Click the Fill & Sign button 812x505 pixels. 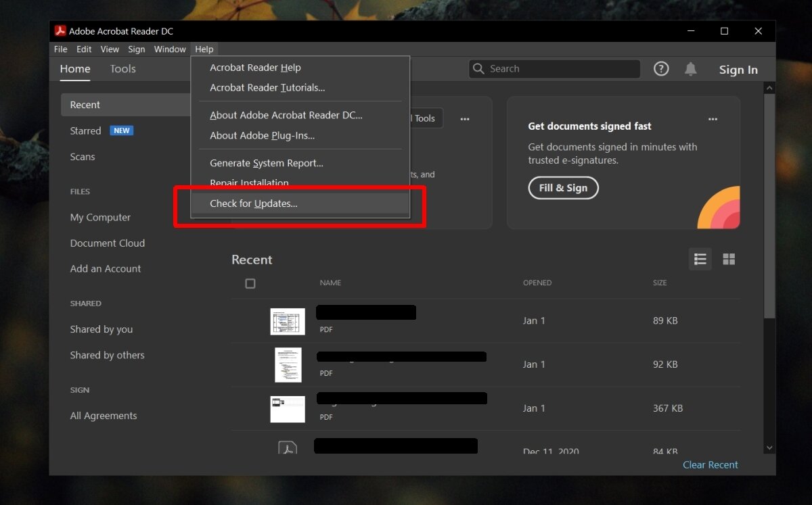pyautogui.click(x=563, y=188)
